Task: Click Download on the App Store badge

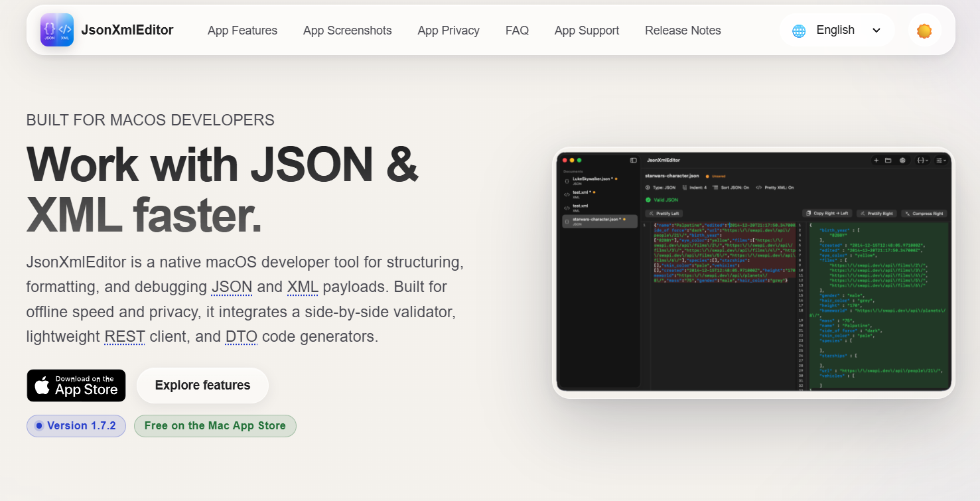Action: [x=76, y=386]
